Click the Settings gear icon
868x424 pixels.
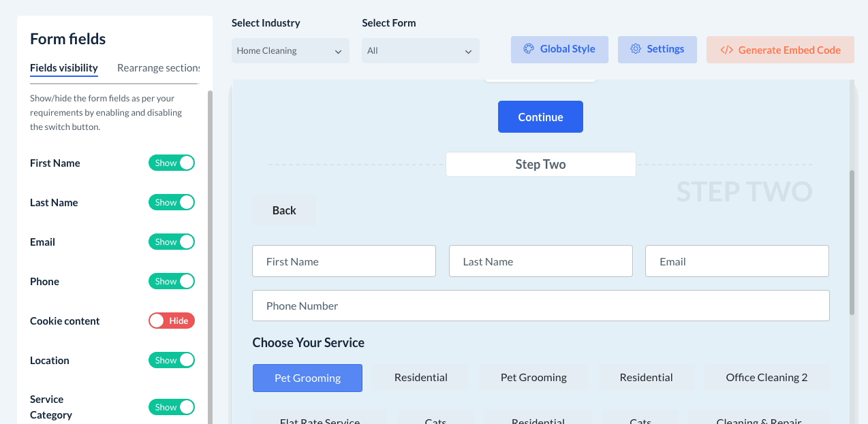pyautogui.click(x=636, y=49)
